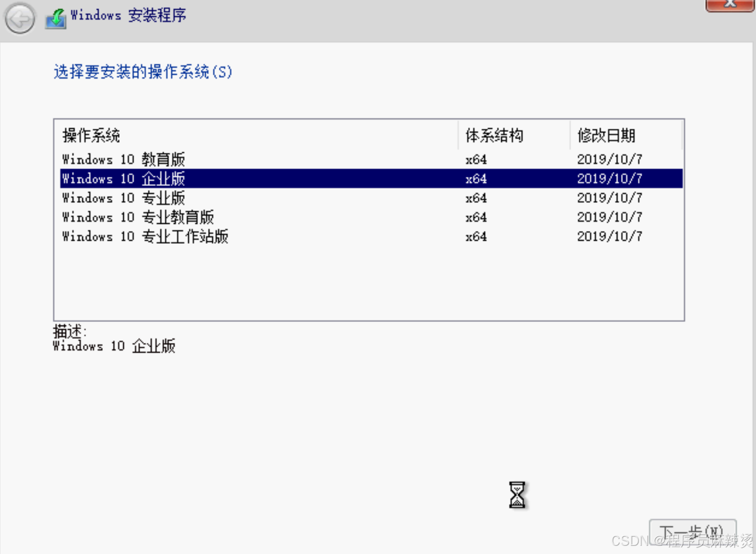
Task: Click date 2019/10/7 in 专业工作站版 row
Action: point(610,237)
